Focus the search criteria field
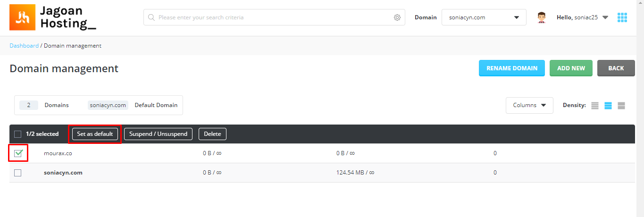644x217 pixels. coord(274,17)
